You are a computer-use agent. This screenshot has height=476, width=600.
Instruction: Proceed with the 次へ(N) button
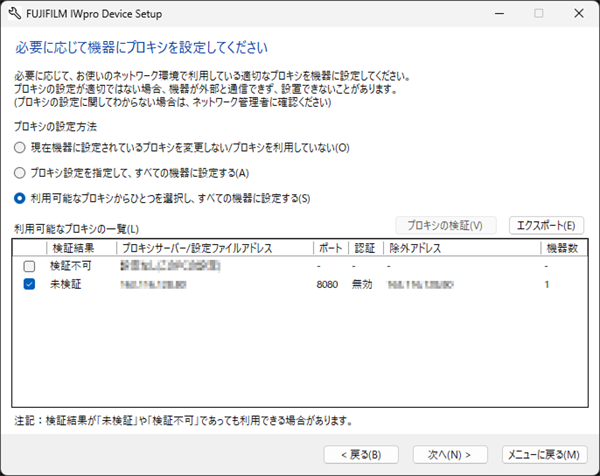coord(450,455)
